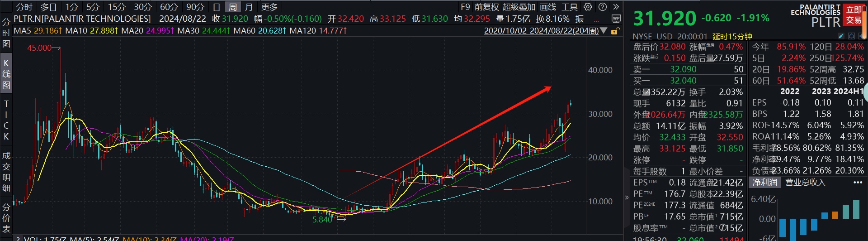Select the 90分 timeframe
Screen dimensions: 868x241
195,7
